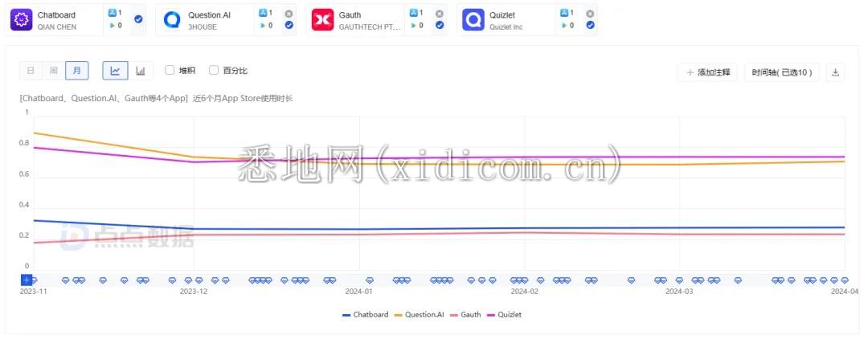Toggle the blue checkmark on Chatboard card

[138, 19]
